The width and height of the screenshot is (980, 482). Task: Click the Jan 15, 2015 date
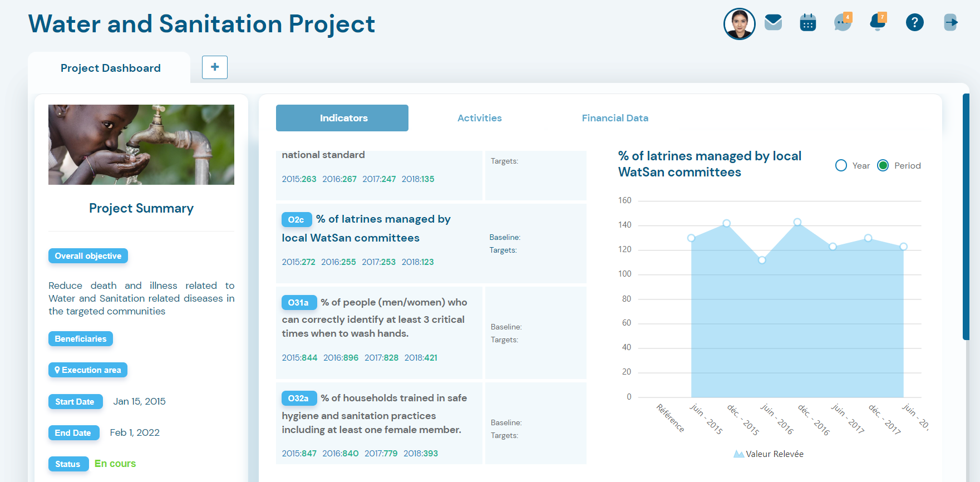140,401
